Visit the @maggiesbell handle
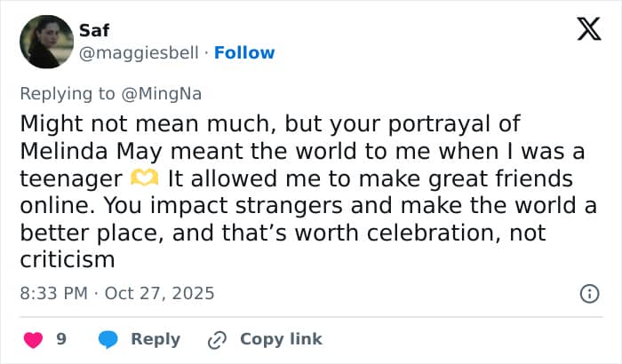Screen dimensions: 622x364 point(138,52)
